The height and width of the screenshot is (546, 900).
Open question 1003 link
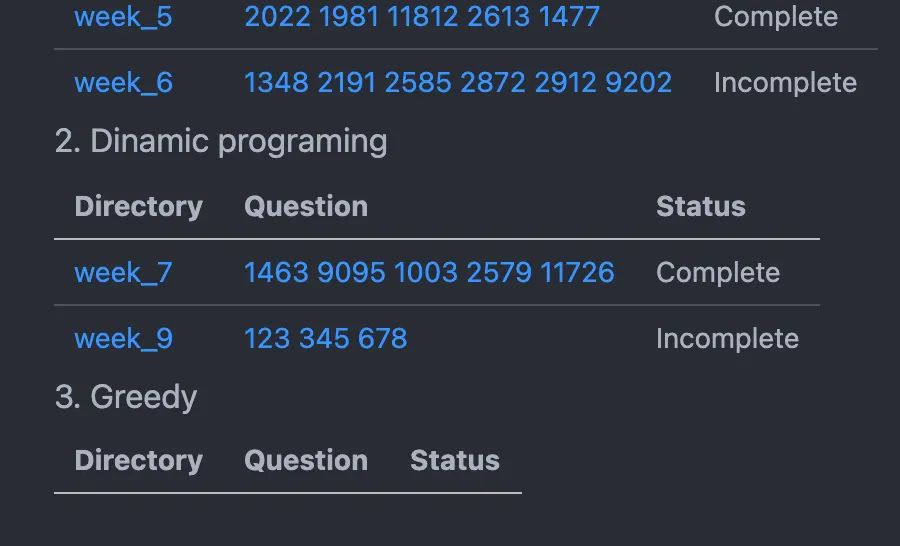coord(426,272)
